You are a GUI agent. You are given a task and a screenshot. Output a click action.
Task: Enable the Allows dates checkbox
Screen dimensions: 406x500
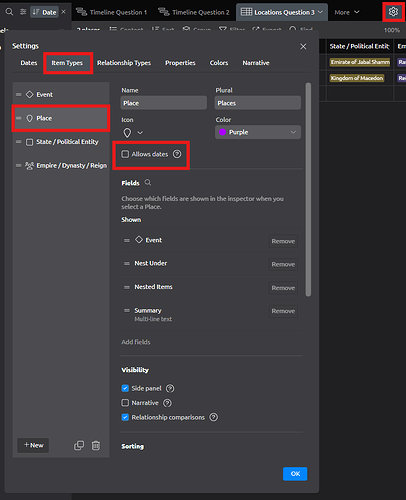click(125, 154)
